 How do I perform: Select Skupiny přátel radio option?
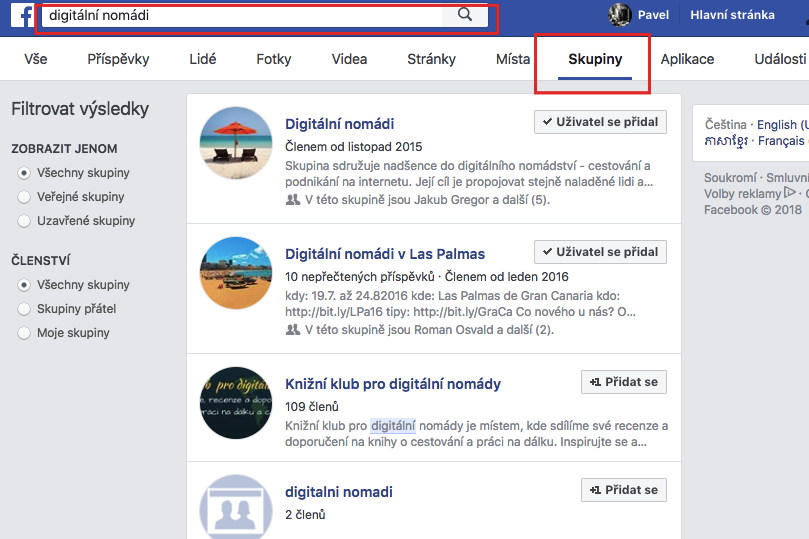click(24, 308)
